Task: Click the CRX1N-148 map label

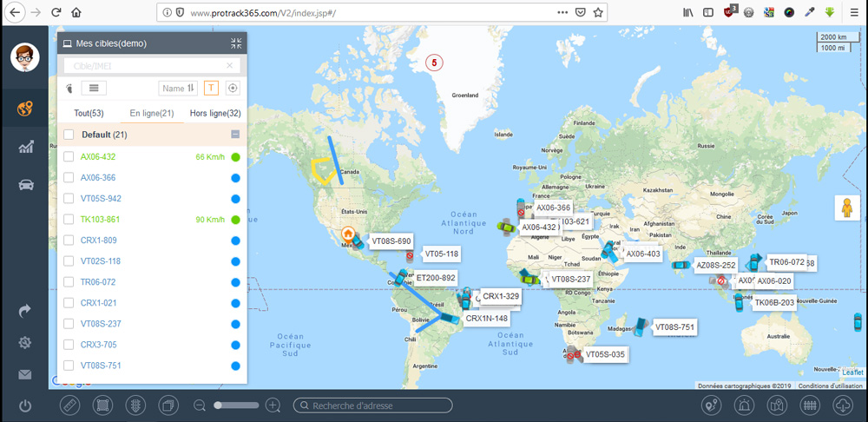Action: (487, 319)
